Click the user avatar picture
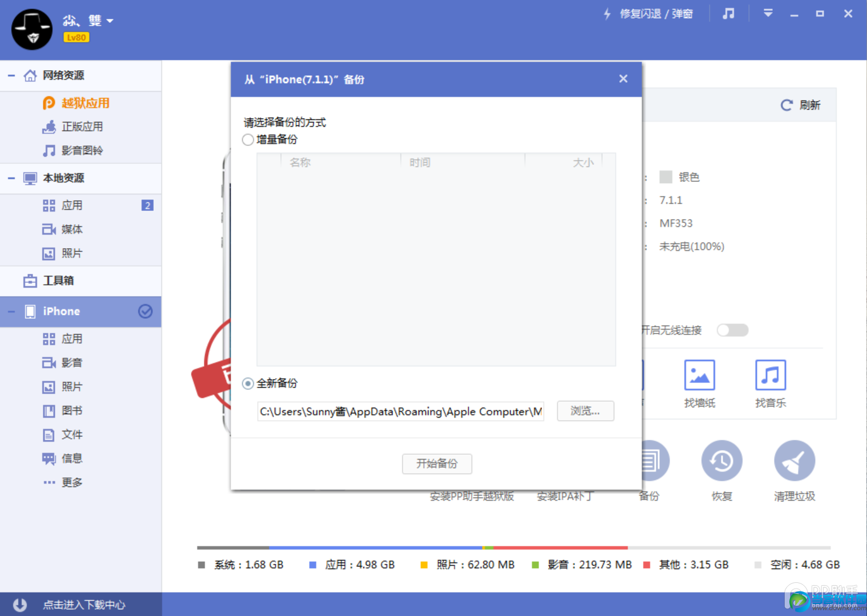Image resolution: width=867 pixels, height=616 pixels. (x=32, y=30)
